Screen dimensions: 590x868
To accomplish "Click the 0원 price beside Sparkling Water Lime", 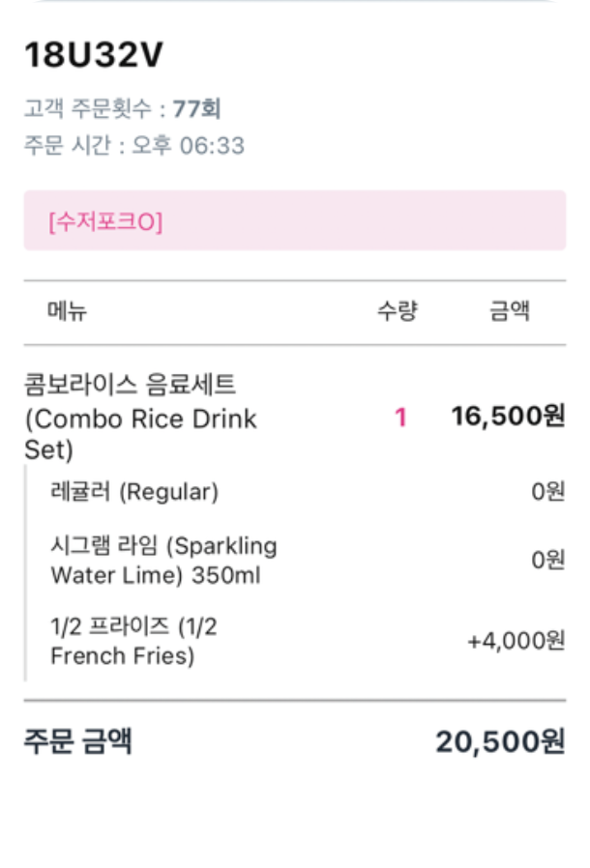I will pos(547,559).
